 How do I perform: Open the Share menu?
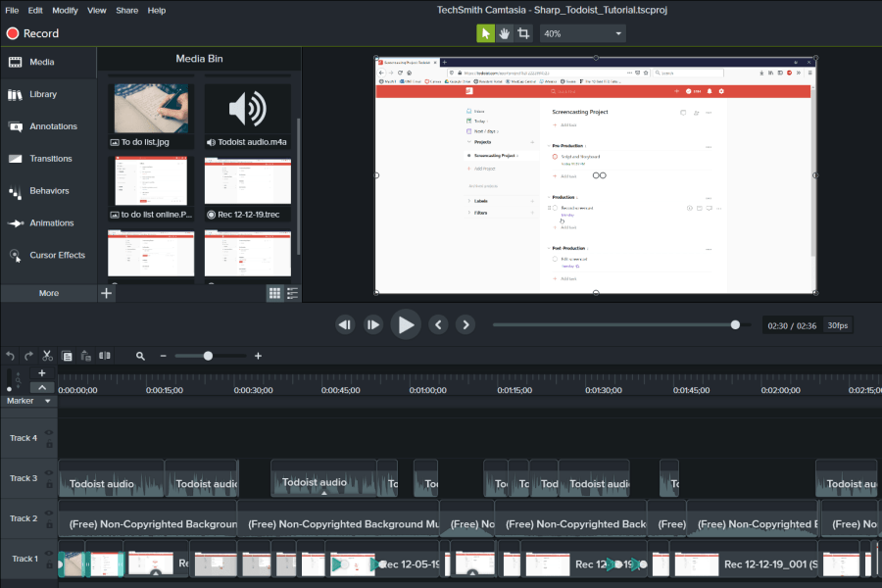point(126,10)
